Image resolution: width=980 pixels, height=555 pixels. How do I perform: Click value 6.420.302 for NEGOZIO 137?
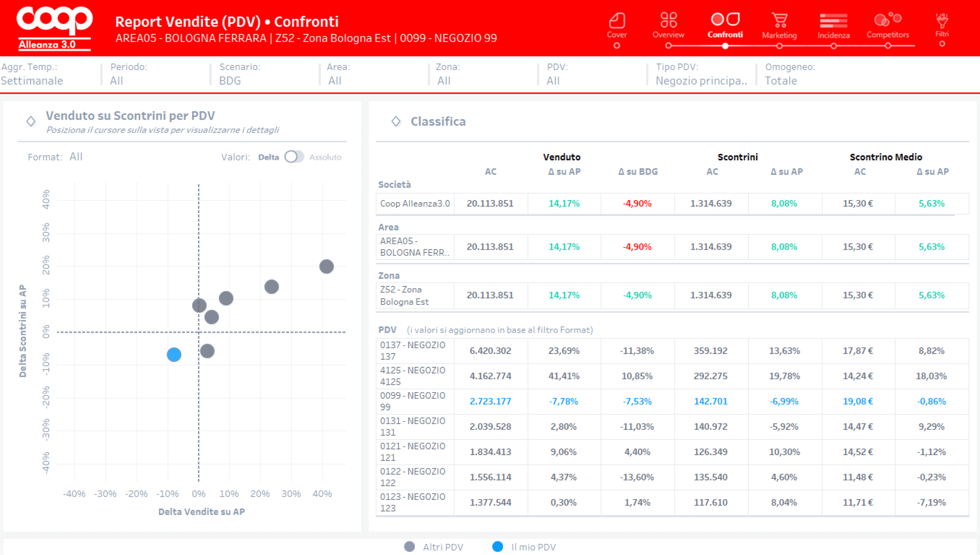(x=490, y=351)
